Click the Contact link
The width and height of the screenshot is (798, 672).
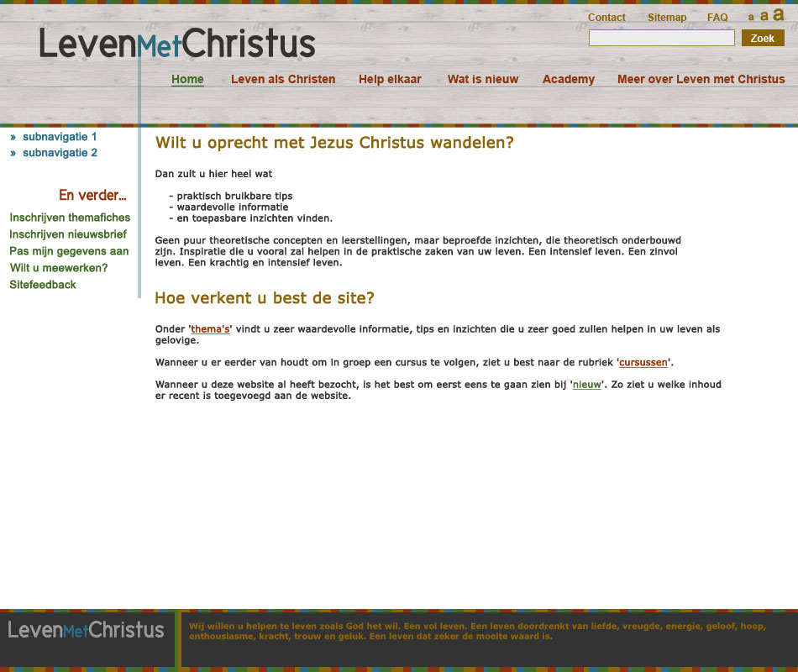click(x=606, y=18)
